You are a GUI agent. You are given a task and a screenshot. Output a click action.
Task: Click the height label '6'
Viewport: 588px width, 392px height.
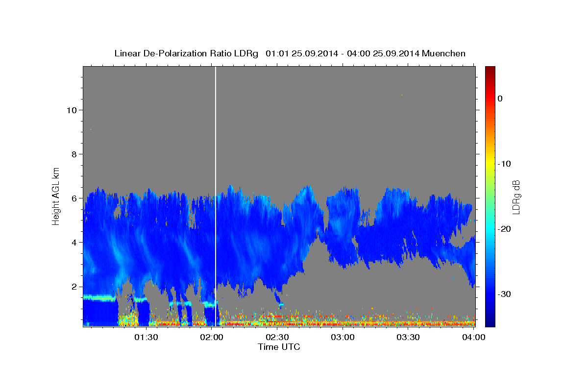(74, 198)
